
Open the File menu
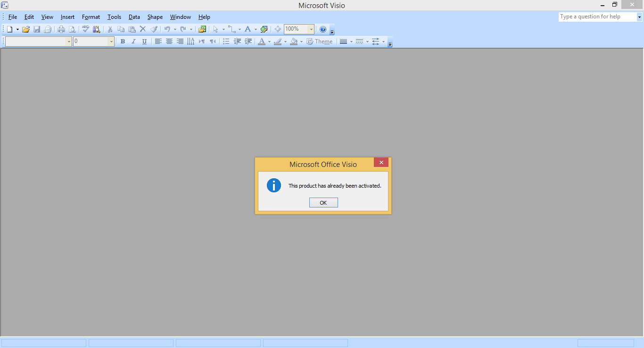(13, 17)
